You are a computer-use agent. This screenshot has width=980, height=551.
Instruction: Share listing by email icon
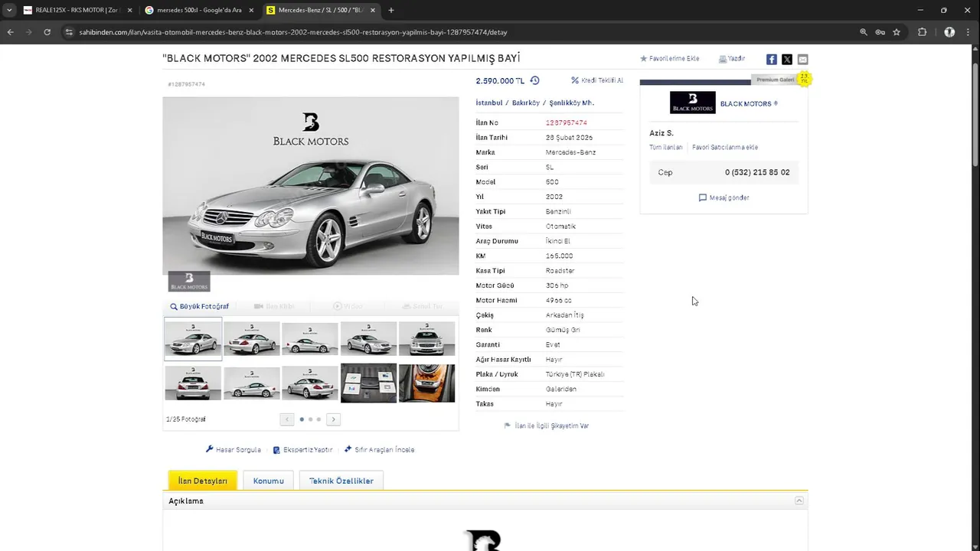point(802,59)
